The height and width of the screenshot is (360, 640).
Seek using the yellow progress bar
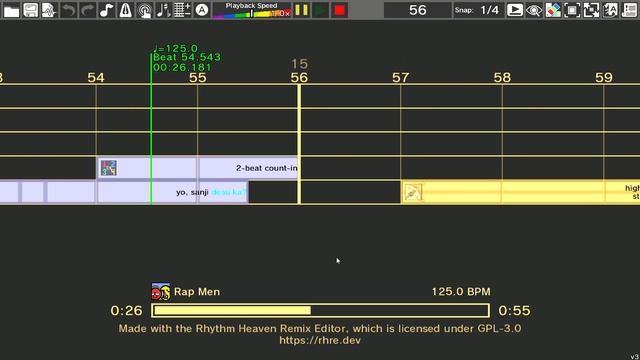(320, 311)
